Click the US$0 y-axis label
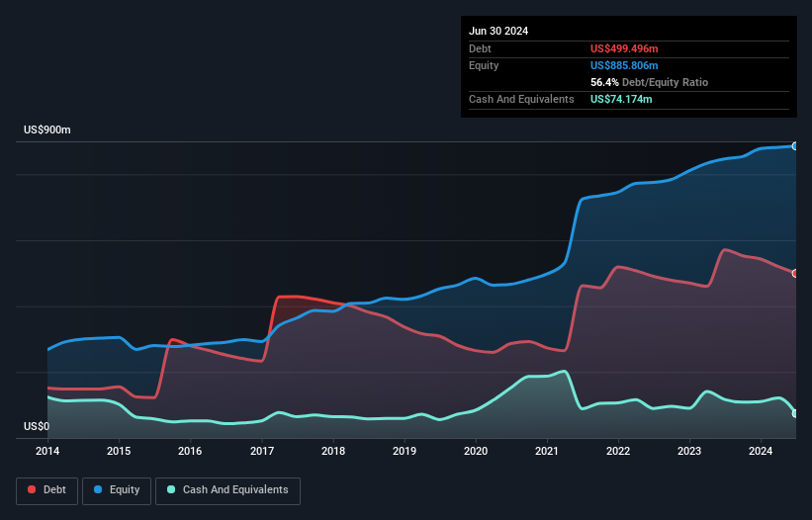812x520 pixels. pyautogui.click(x=37, y=426)
